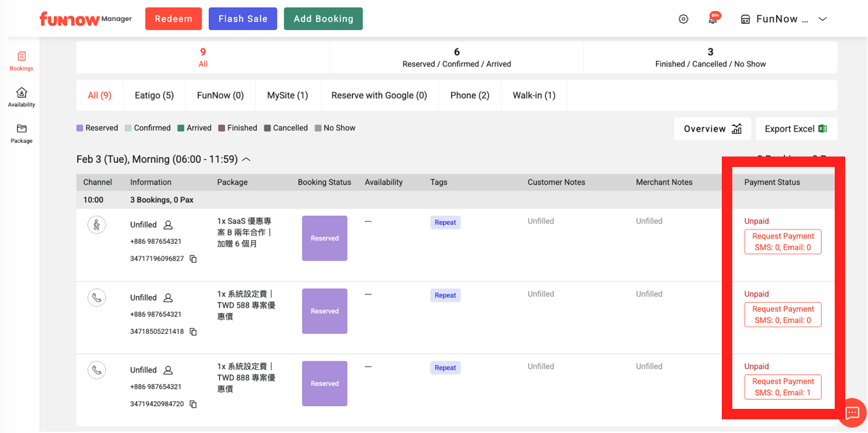868x433 pixels.
Task: Request Payment for the TWD 888 booking
Action: [x=783, y=387]
